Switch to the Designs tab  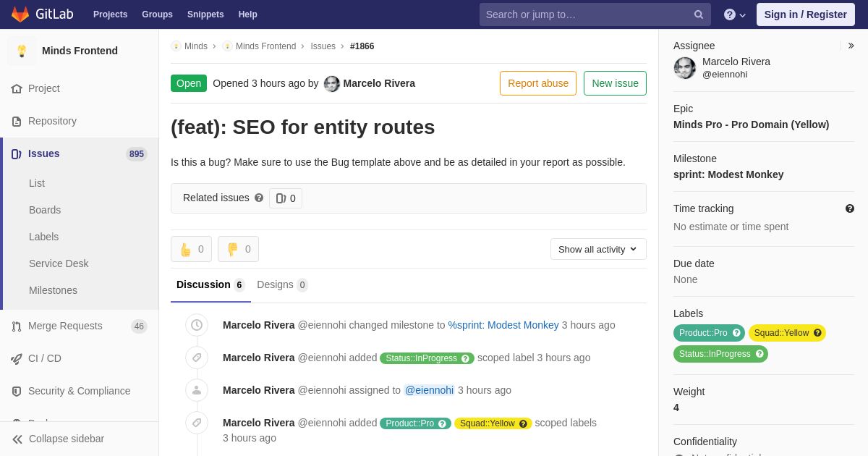coord(282,285)
